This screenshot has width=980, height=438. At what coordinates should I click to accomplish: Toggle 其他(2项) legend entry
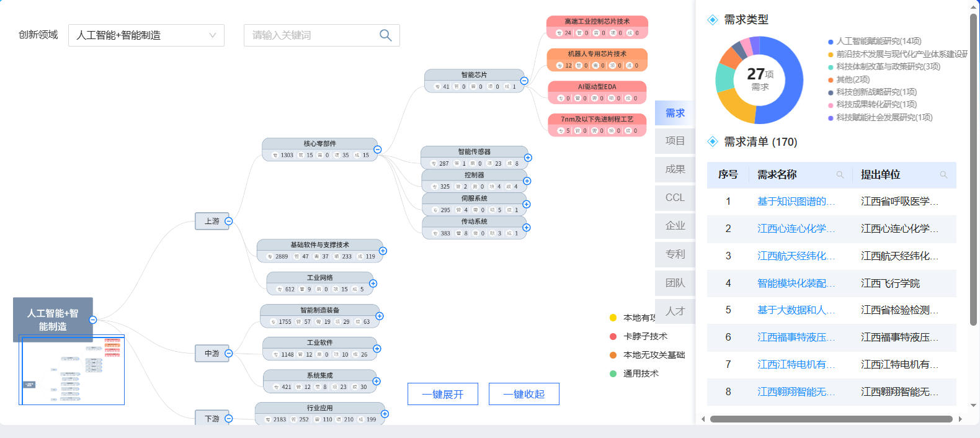pyautogui.click(x=852, y=79)
